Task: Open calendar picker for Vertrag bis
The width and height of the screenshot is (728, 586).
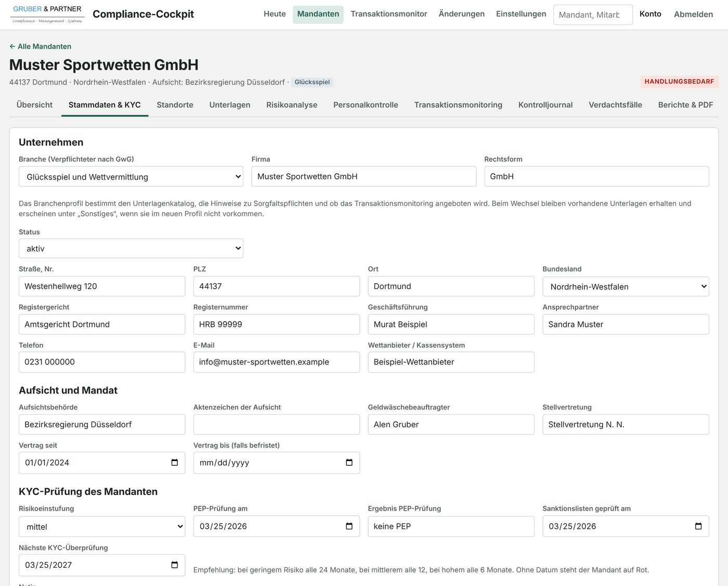Action: (349, 463)
